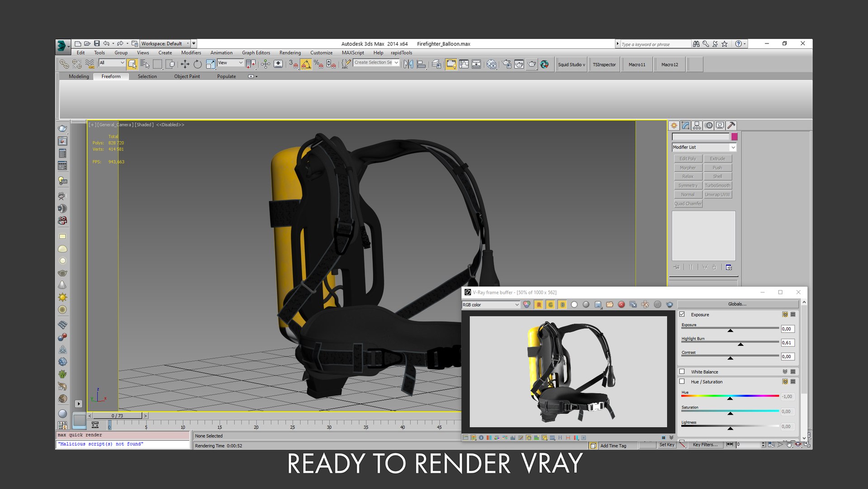The image size is (868, 489).
Task: Expand the Modifier List dropdown
Action: 704,147
